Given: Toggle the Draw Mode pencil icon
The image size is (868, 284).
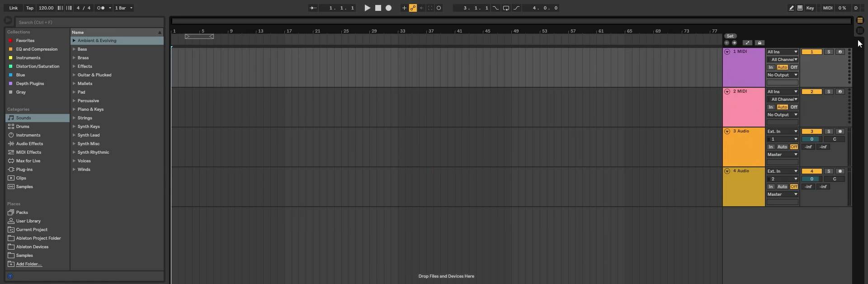Looking at the screenshot, I should (x=791, y=8).
